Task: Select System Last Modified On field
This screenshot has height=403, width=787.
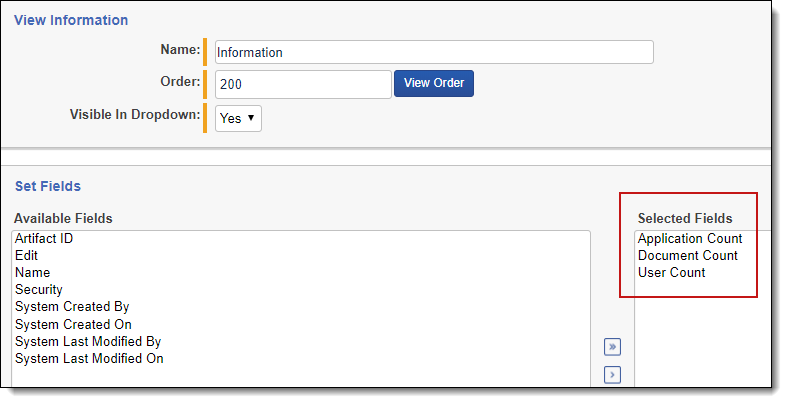Action: coord(89,358)
